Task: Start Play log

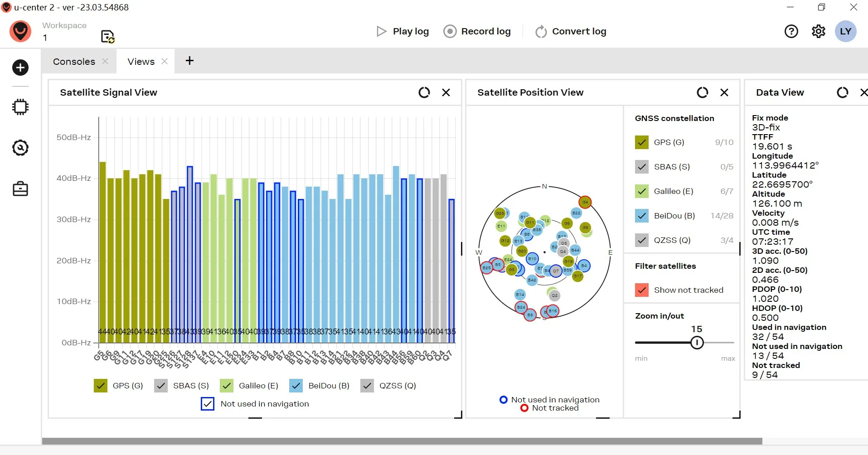Action: pyautogui.click(x=403, y=31)
